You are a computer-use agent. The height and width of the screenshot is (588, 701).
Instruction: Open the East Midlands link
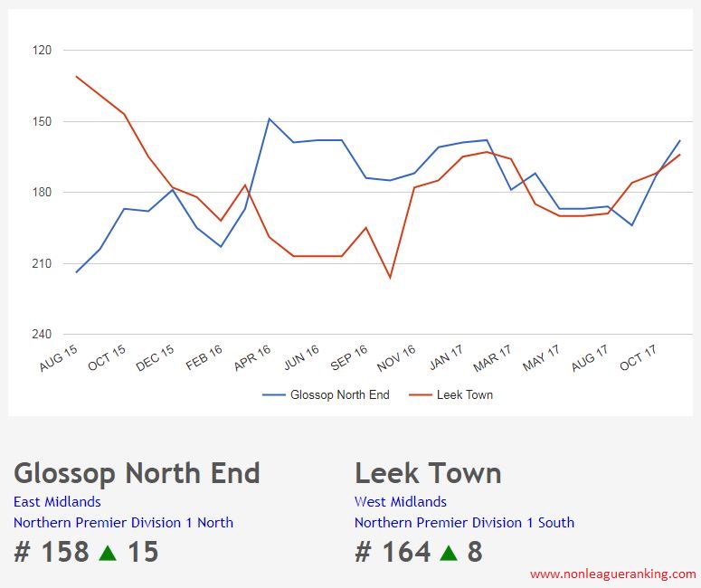[x=57, y=502]
